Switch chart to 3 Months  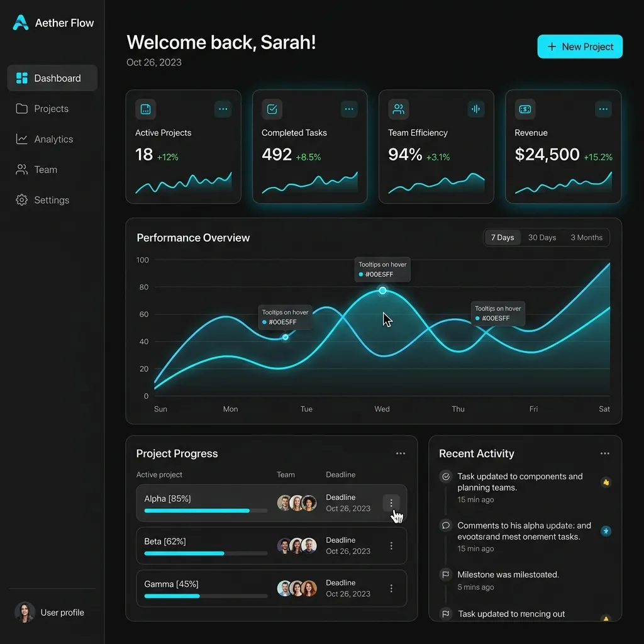click(586, 237)
